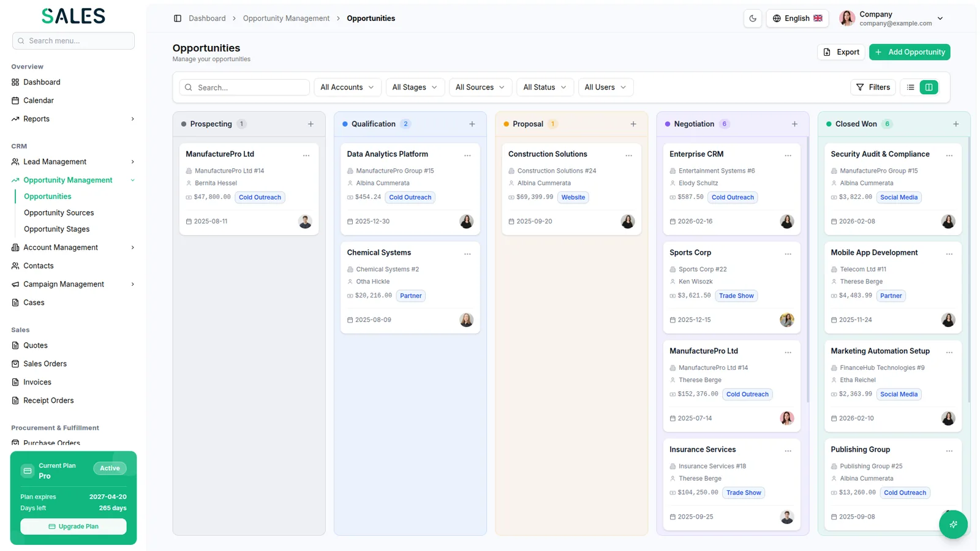Open Invoices in sidebar
Viewport: 980px width, 551px height.
pos(73,382)
